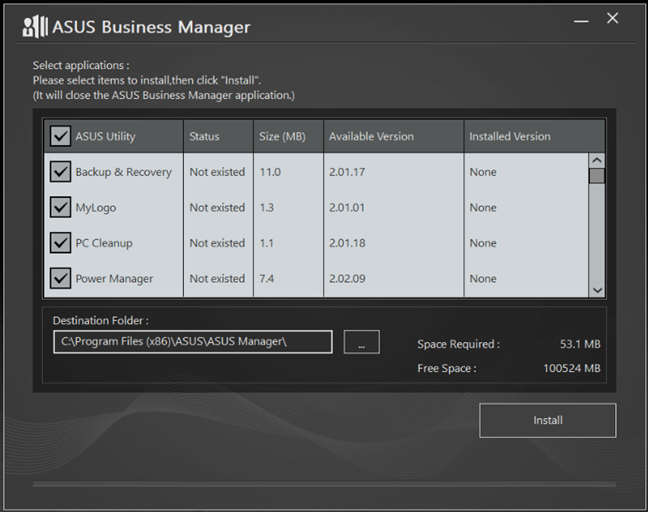648x512 pixels.
Task: Click the 7.4 size value
Action: (x=266, y=279)
